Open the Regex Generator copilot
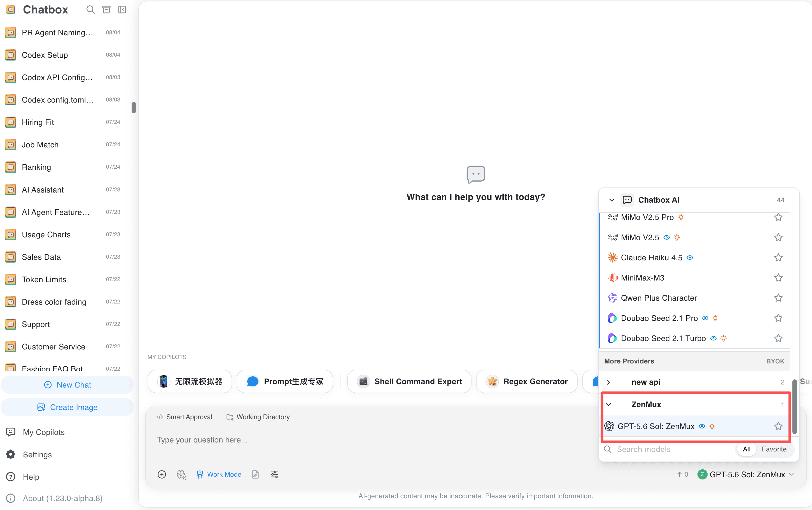The height and width of the screenshot is (510, 812). (527, 381)
